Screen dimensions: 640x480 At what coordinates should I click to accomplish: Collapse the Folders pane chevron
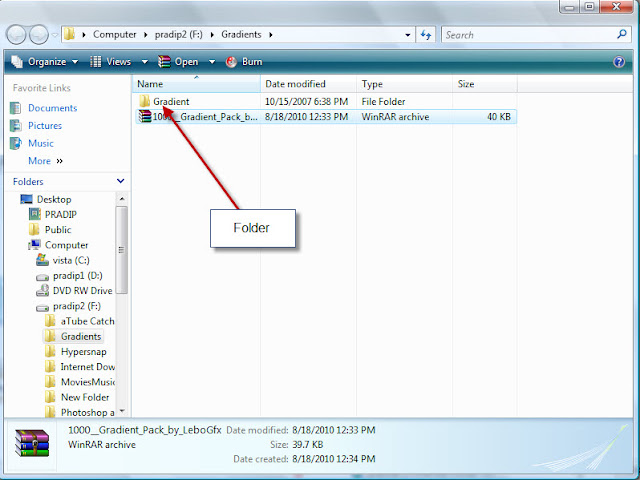(x=120, y=181)
